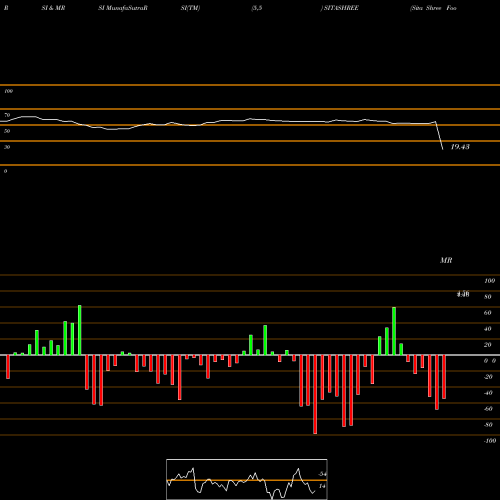Click the MR axis label -60
Image resolution: width=500 pixels, height=500 pixels.
tap(488, 409)
